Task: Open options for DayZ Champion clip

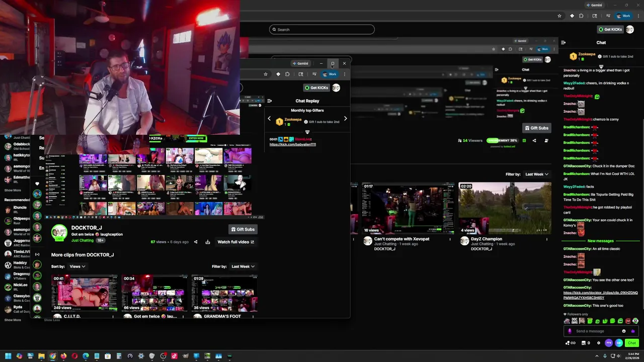Action: pos(547,239)
